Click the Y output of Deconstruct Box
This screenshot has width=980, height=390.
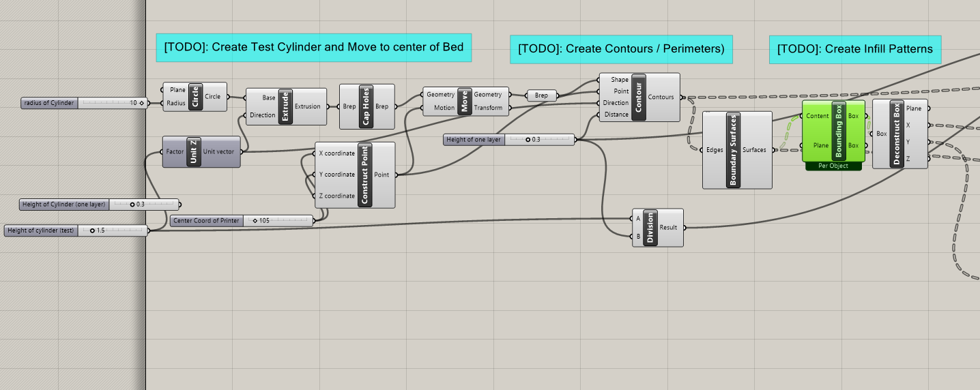tap(908, 142)
